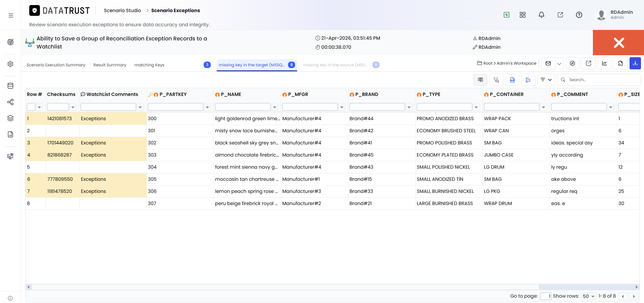Select checksum cell 1421081573
Viewport: 644px width, 303px height.
click(x=63, y=119)
